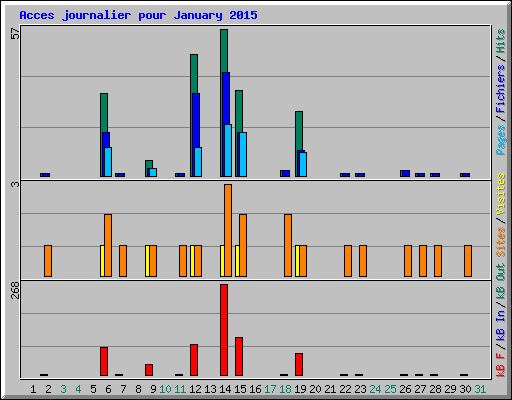Click the red KB F bar on day 19
This screenshot has height=400, width=512.
[299, 365]
